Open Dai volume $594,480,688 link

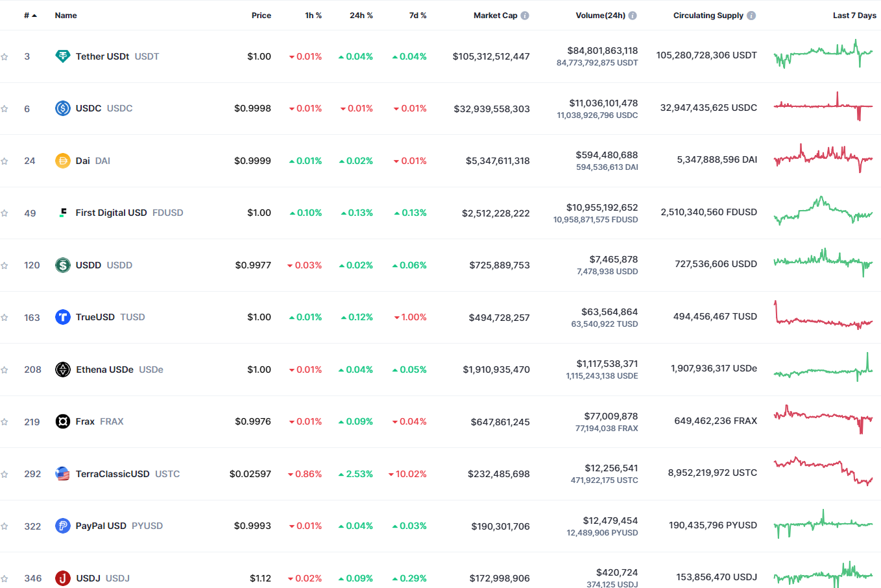click(x=607, y=155)
